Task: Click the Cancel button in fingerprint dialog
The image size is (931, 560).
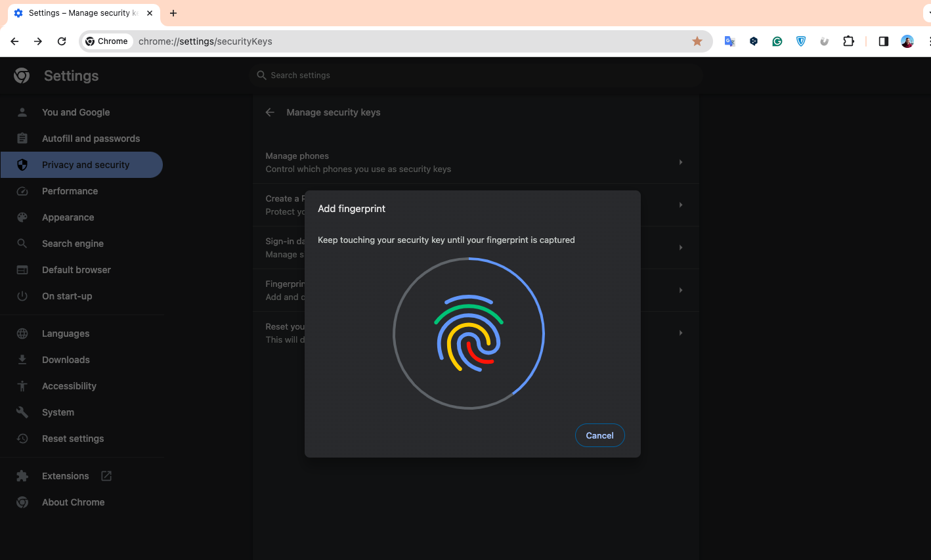Action: [x=599, y=435]
